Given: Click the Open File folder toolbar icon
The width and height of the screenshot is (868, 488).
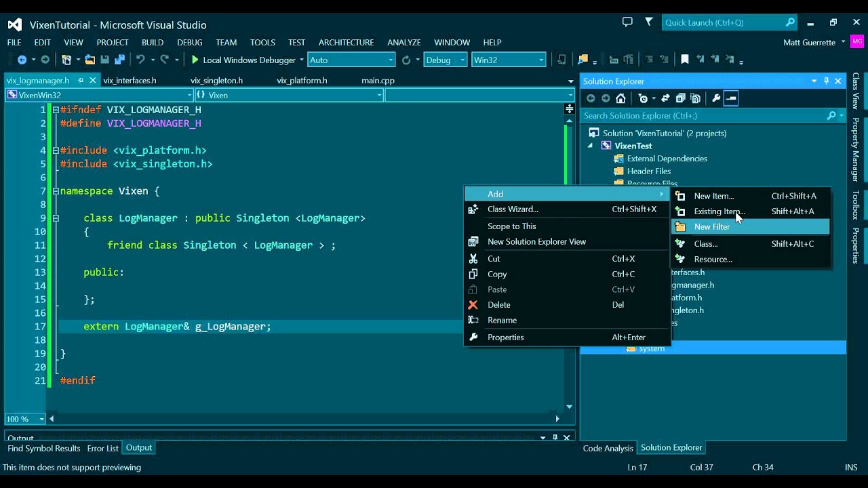Looking at the screenshot, I should pos(90,60).
